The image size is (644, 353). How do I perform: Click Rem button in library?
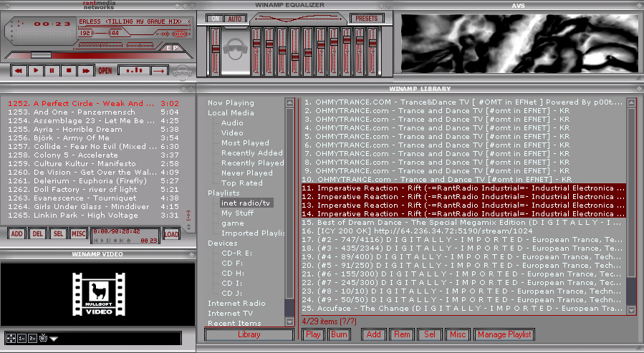coord(402,334)
